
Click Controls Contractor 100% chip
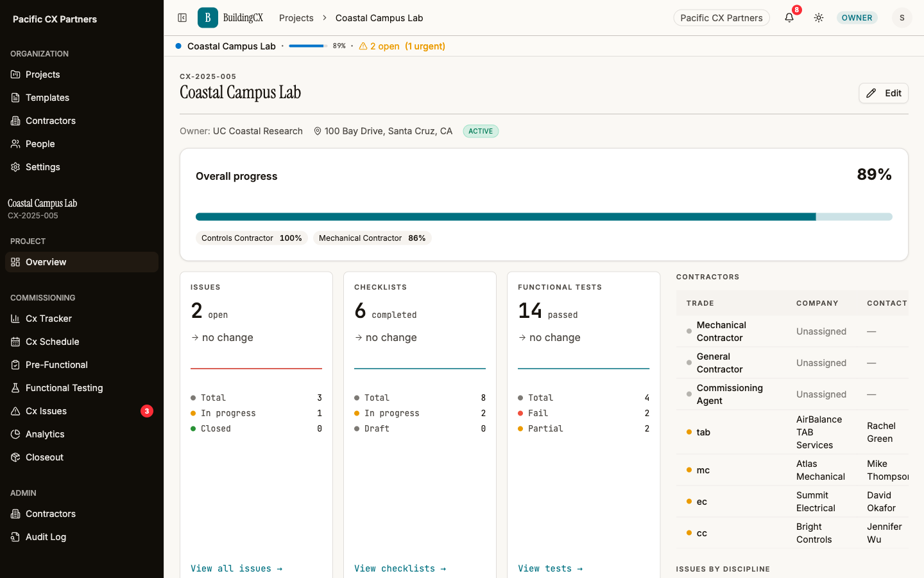point(252,238)
